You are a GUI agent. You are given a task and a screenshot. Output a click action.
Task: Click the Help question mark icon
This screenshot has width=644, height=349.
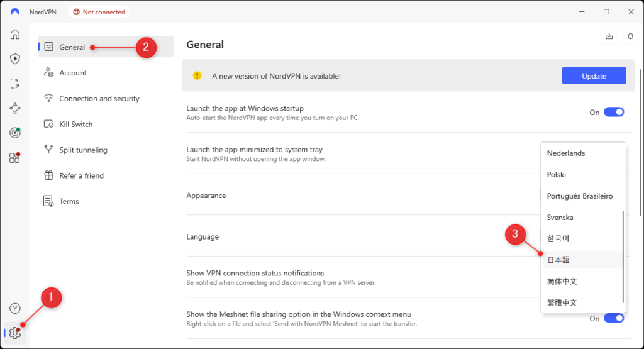15,308
